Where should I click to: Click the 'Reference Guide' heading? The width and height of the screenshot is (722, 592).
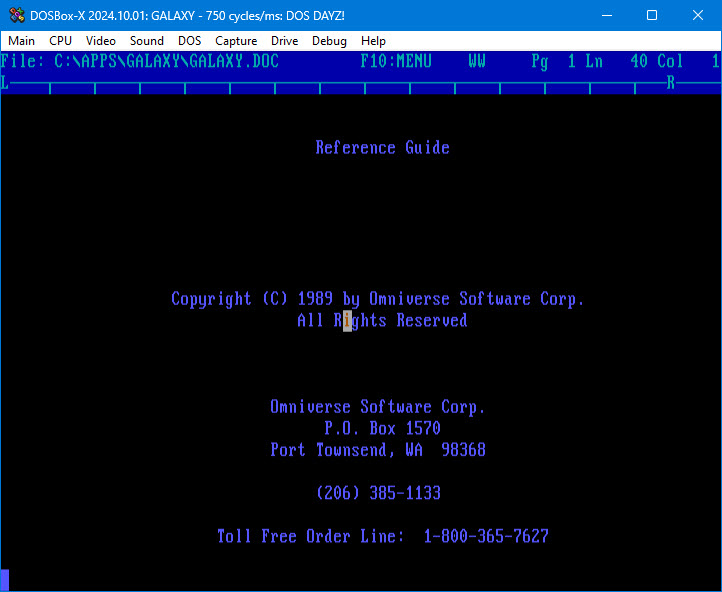(383, 148)
